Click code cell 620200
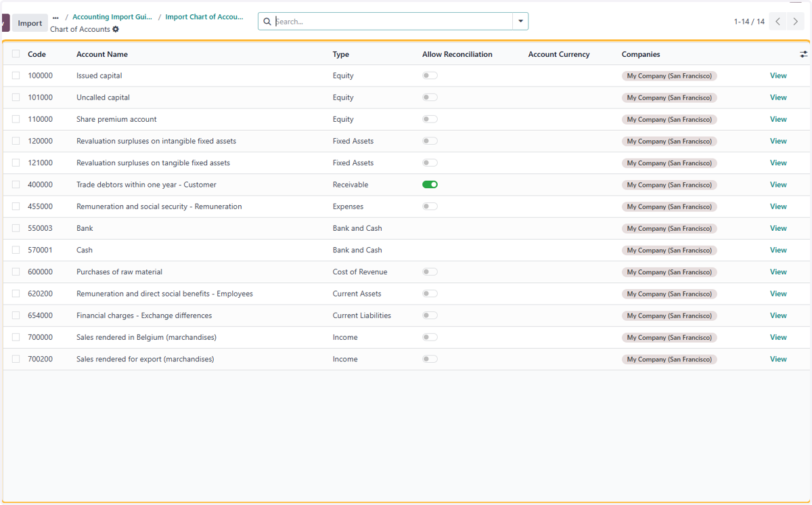The height and width of the screenshot is (505, 812). (40, 294)
